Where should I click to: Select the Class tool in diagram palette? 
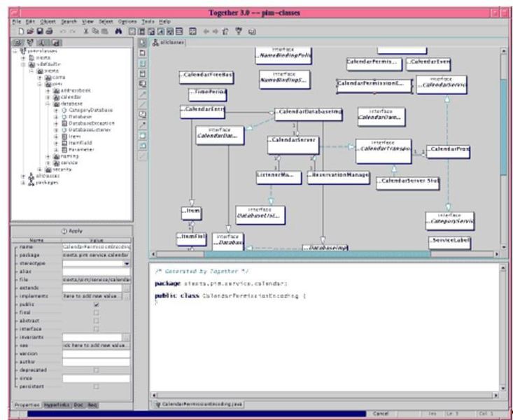(143, 52)
